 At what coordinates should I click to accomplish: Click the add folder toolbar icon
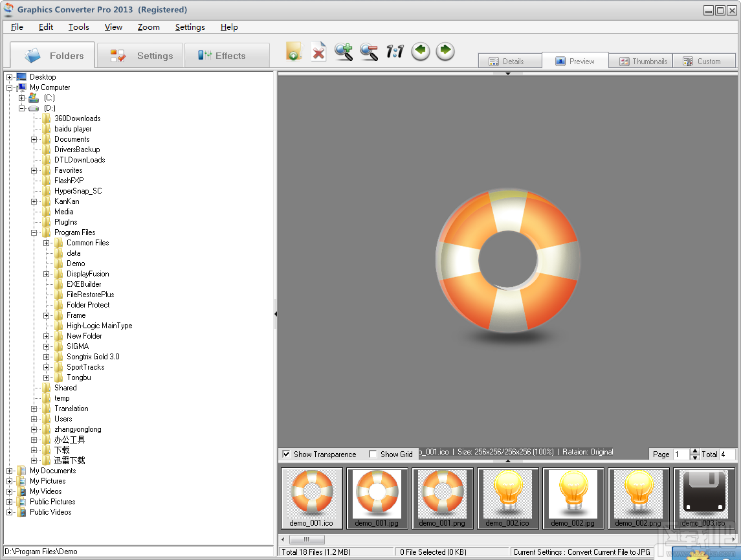tap(294, 52)
